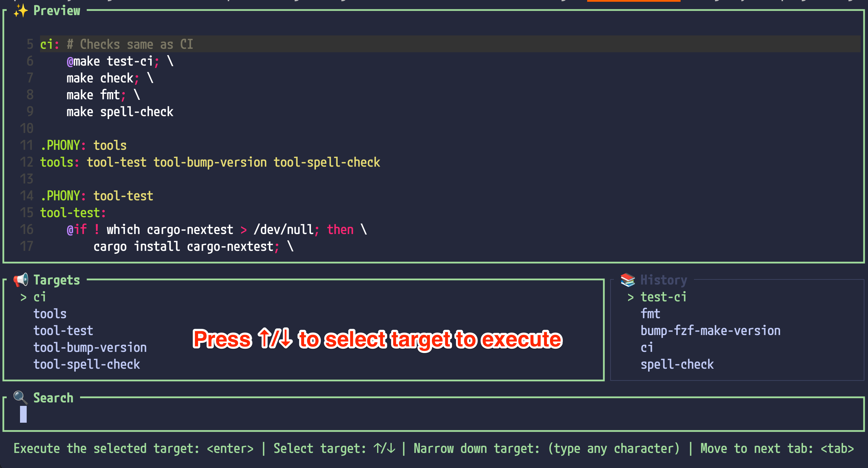Click the selection arrow beside ci target

[23, 297]
